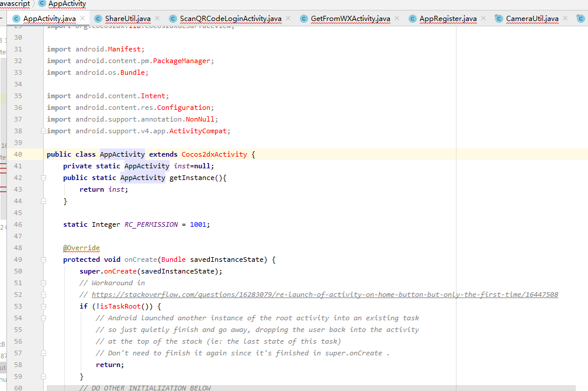Close the GetFromWXActivity.java tab

pos(397,18)
